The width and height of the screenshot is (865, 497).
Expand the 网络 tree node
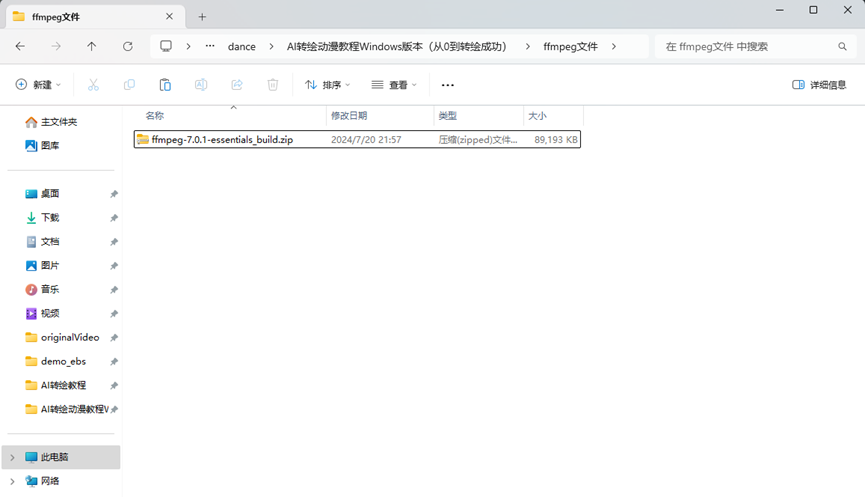pos(12,481)
